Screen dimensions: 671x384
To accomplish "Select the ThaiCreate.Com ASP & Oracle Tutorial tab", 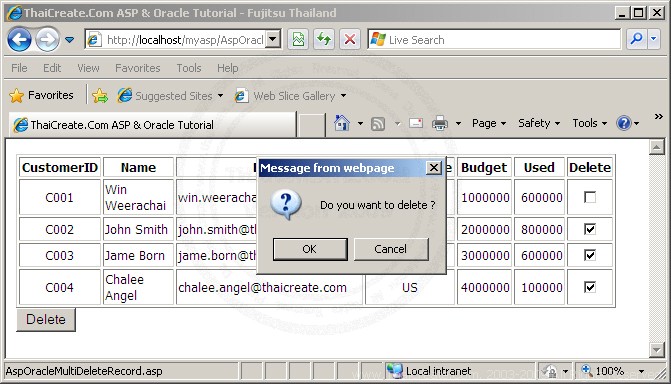I will click(152, 125).
